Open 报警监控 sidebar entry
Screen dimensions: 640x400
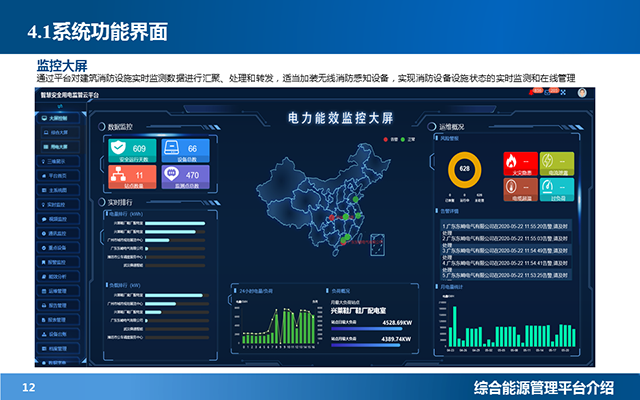coord(58,262)
